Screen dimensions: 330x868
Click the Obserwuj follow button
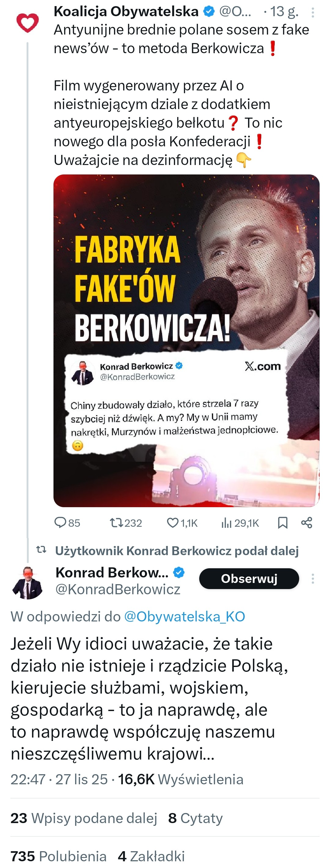coord(249,579)
